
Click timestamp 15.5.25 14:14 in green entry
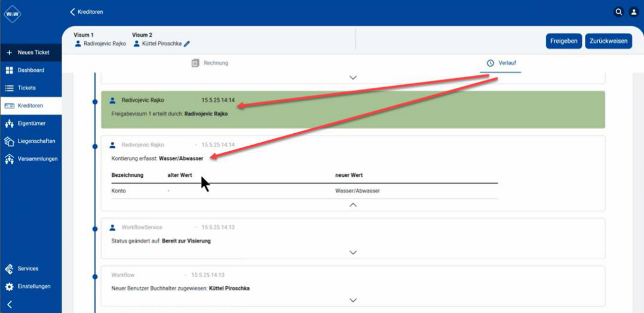point(218,100)
